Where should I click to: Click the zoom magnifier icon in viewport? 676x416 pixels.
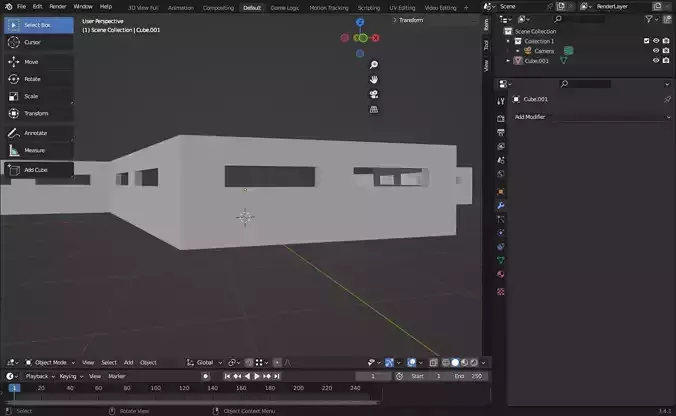[x=374, y=65]
